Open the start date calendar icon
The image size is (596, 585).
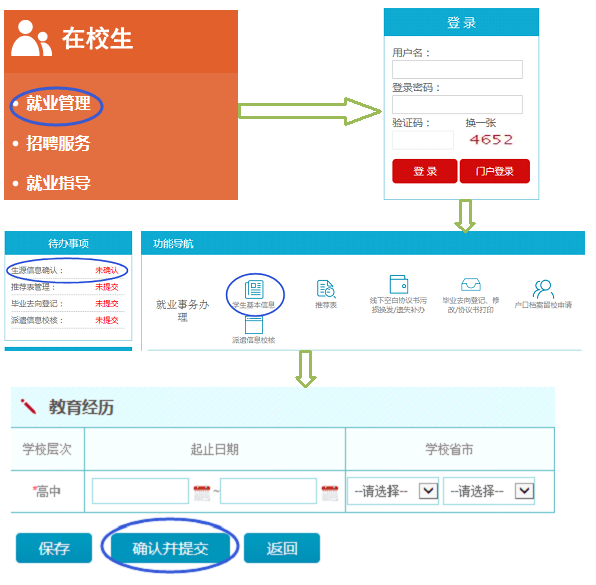tap(202, 493)
